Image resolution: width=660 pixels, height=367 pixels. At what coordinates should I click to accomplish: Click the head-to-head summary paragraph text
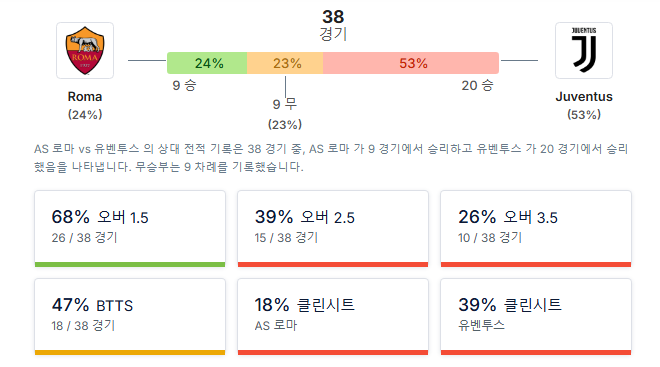[x=331, y=158]
